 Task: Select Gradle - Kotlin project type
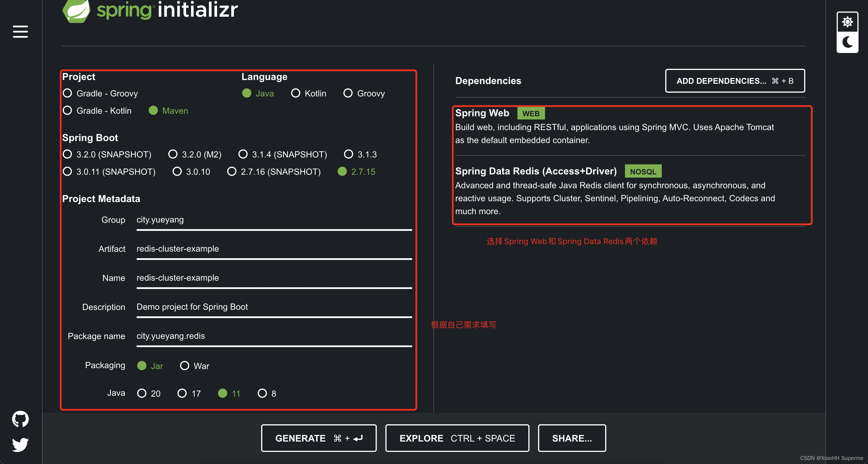[x=97, y=111]
